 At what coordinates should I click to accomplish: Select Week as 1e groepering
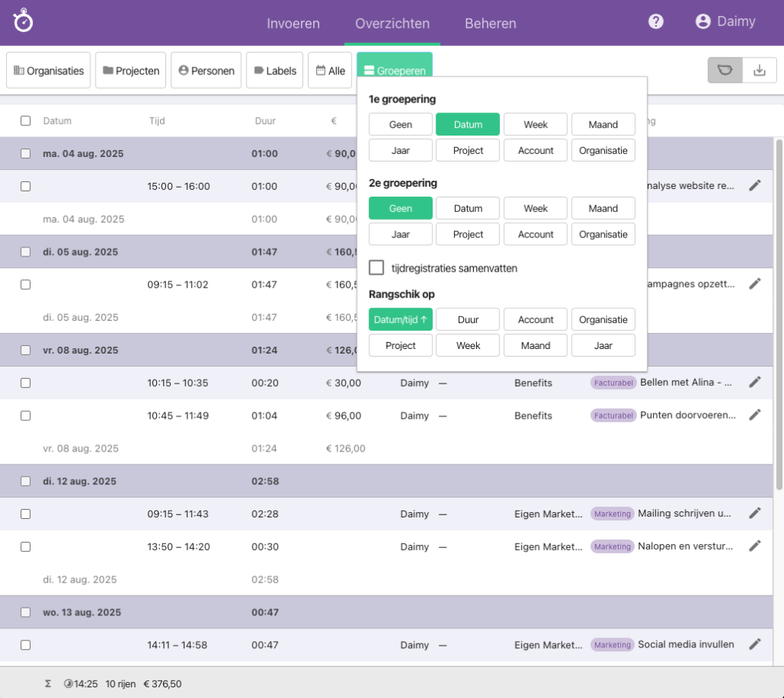tap(535, 123)
